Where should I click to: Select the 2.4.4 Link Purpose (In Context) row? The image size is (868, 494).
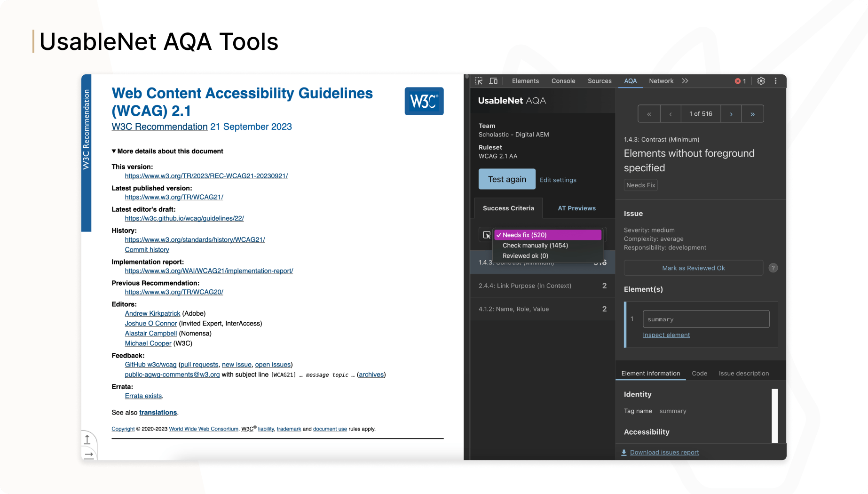pyautogui.click(x=543, y=286)
